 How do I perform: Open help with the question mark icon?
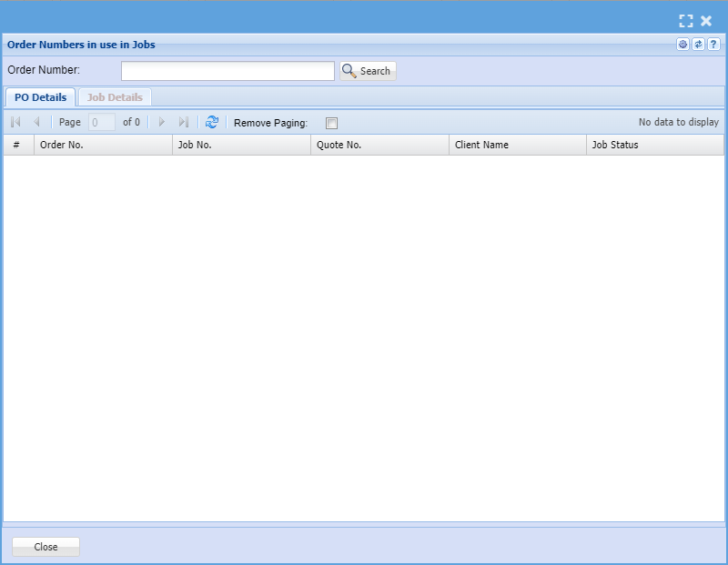coord(713,45)
